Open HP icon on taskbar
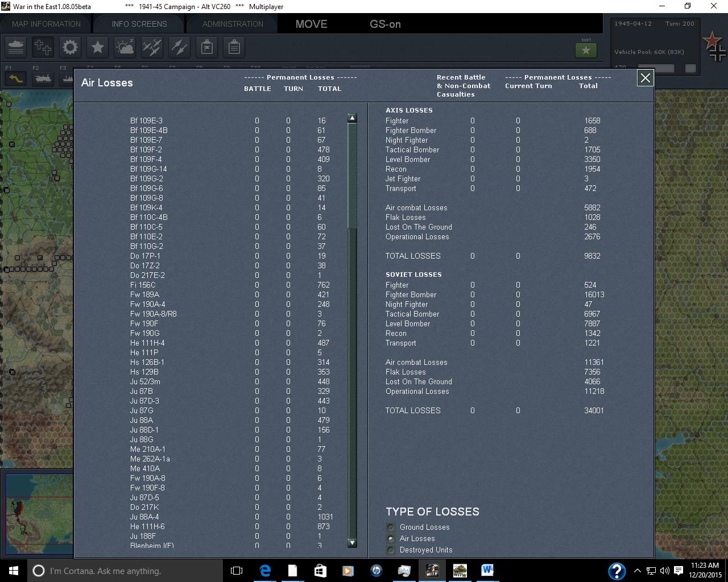728x582 pixels. coord(376,571)
